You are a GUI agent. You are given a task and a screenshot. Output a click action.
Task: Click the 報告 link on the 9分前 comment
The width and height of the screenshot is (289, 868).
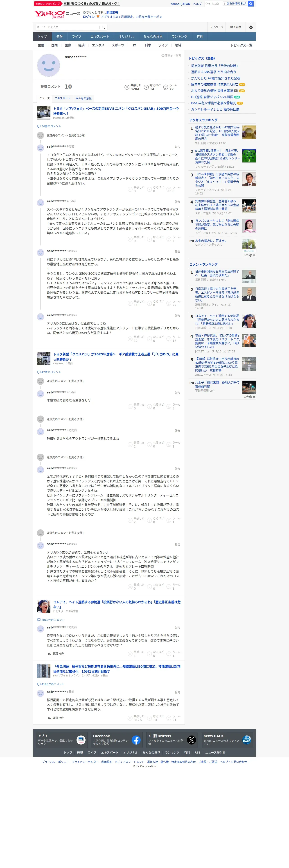coord(177,147)
